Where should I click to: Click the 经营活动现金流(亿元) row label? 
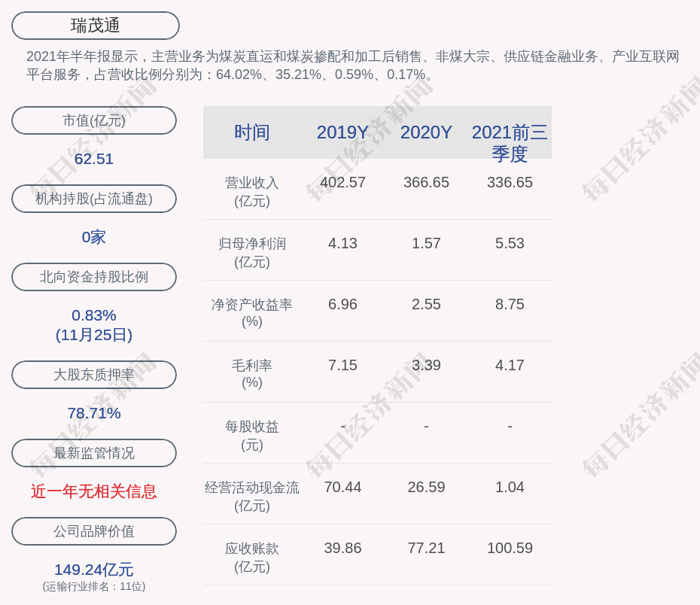[x=251, y=497]
